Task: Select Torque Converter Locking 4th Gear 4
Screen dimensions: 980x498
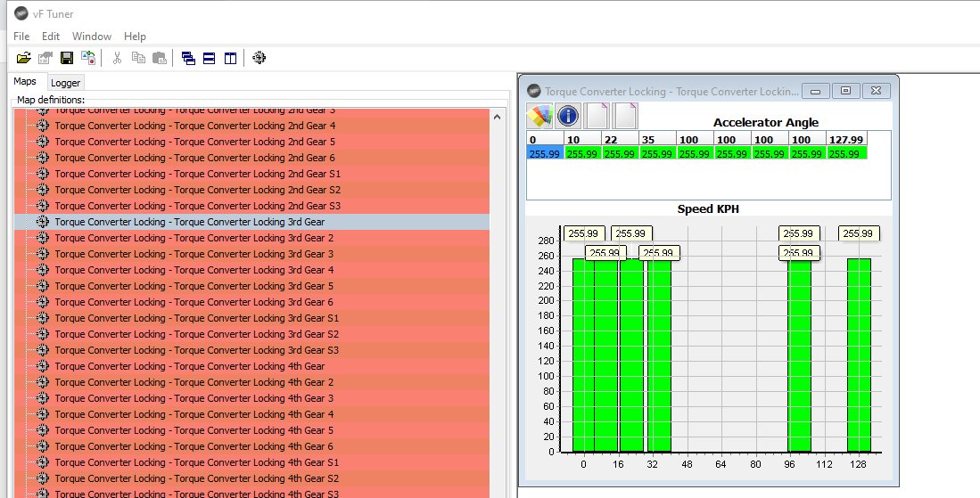Action: 251,414
